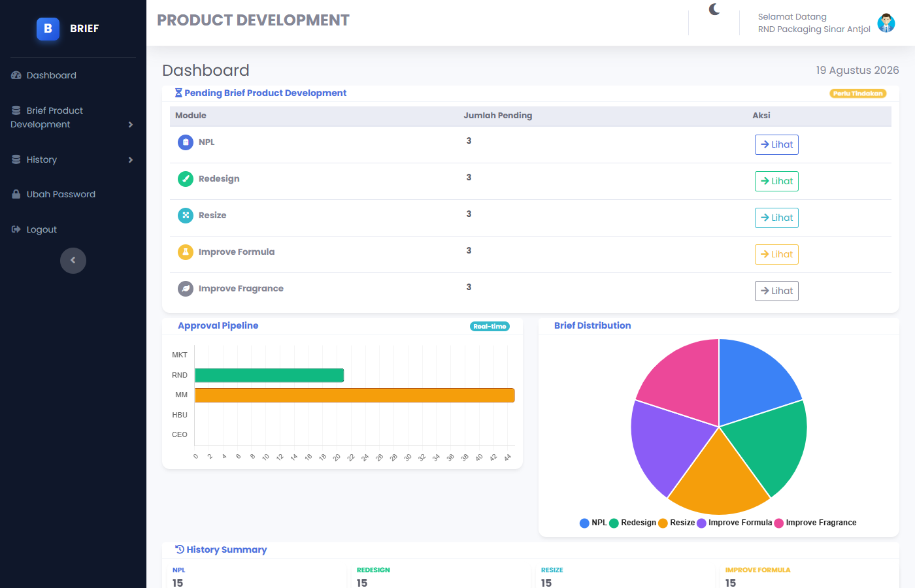Click the Improve Fragrance module name
This screenshot has height=588, width=915.
click(x=241, y=288)
